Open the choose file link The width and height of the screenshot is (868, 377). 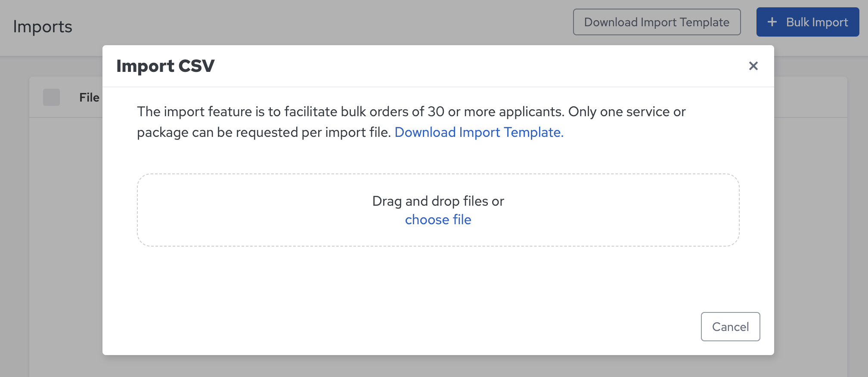pos(438,219)
